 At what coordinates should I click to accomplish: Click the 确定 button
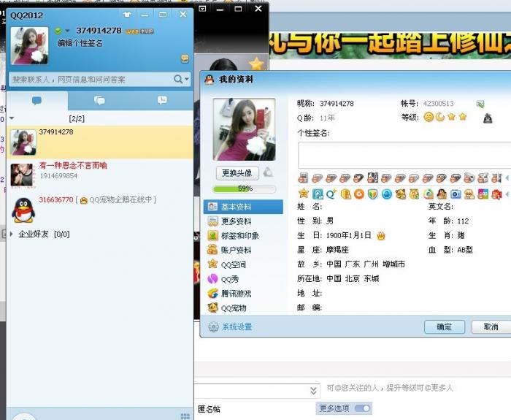coord(445,327)
